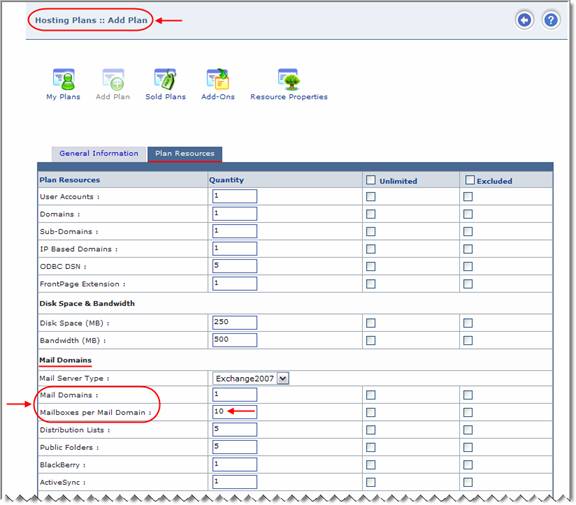Click the Sold Plans link text

[165, 97]
